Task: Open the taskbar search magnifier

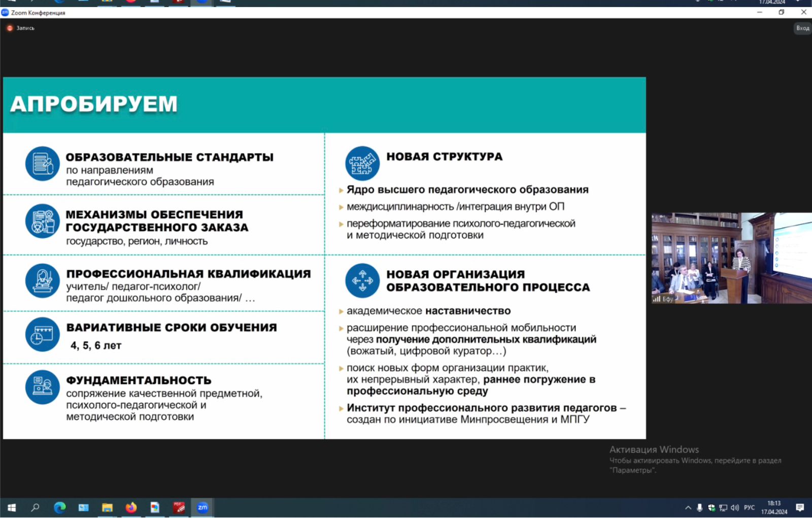Action: coord(35,507)
